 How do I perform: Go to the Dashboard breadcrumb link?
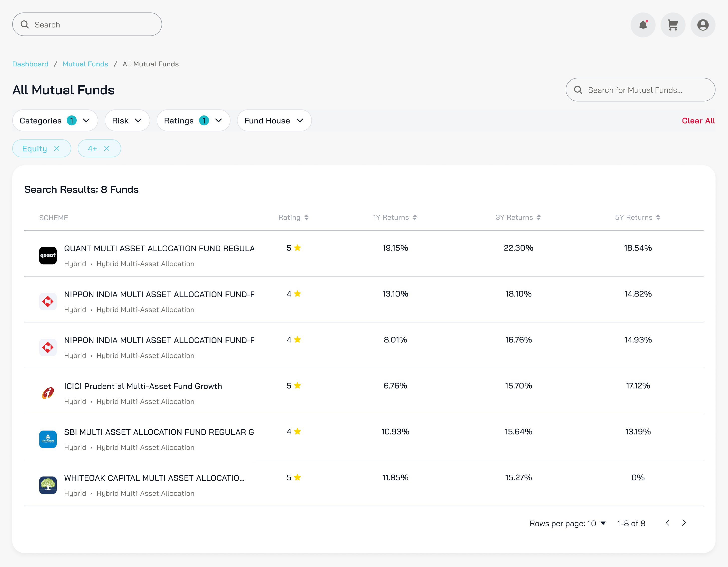pos(30,64)
